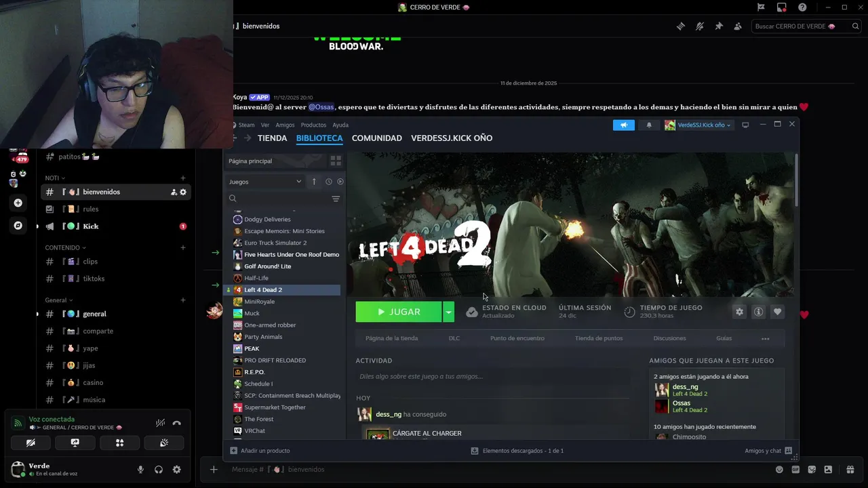The image size is (868, 488).
Task: Click Steam announcements megaphone button
Action: tap(624, 125)
